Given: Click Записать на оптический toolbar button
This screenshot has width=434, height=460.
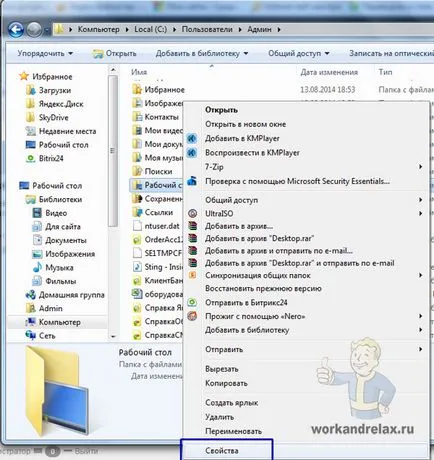Looking at the screenshot, I should 391,53.
